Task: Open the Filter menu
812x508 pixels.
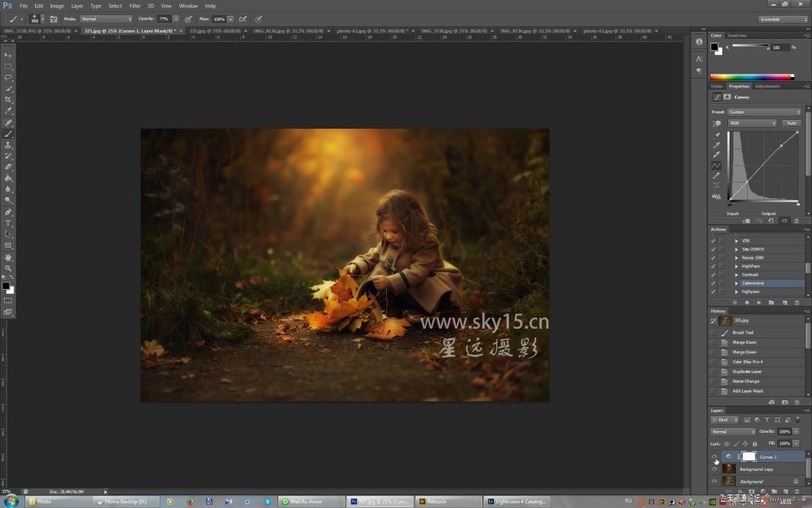Action: pos(135,6)
